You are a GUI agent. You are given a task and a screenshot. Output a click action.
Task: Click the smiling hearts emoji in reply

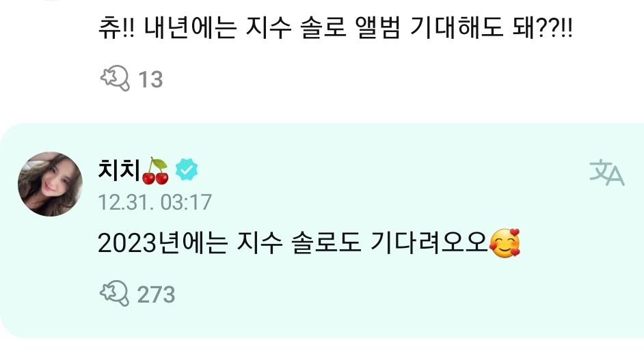pos(505,243)
